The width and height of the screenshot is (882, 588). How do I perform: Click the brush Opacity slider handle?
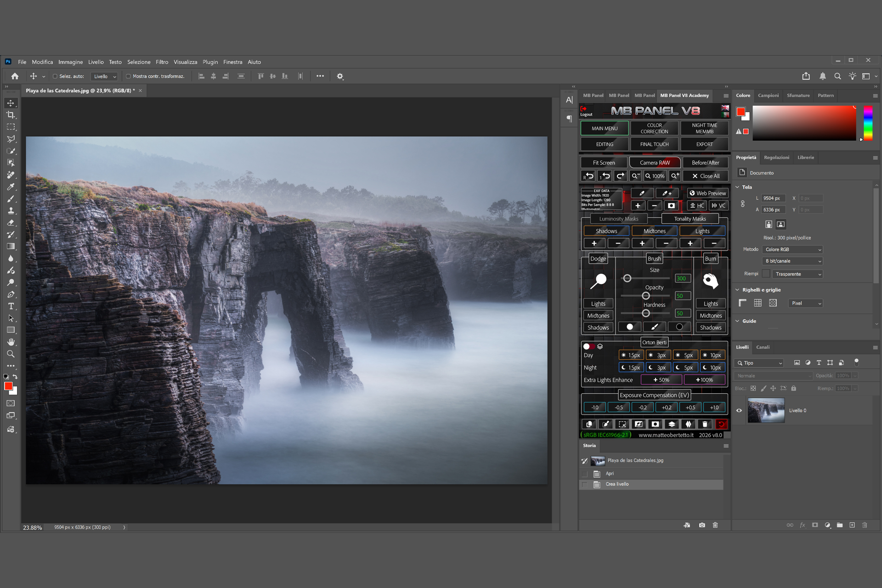[646, 296]
